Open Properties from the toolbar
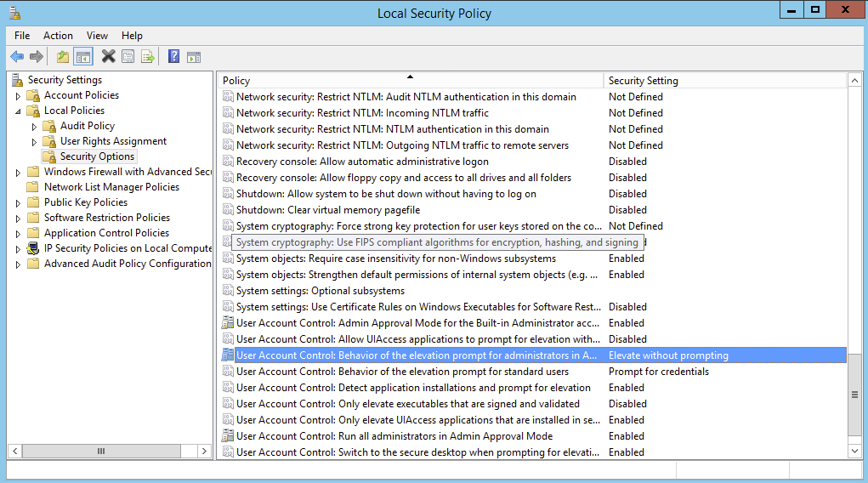 click(128, 57)
